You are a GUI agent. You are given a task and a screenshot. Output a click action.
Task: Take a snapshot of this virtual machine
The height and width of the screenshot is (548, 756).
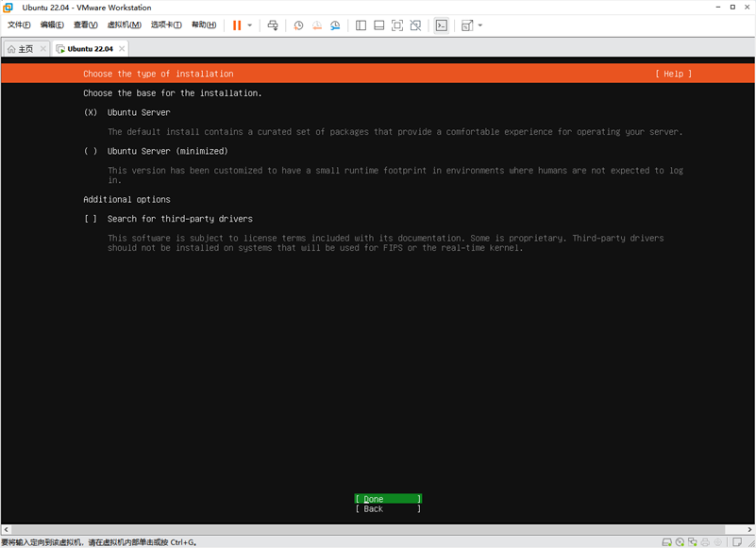coord(298,25)
